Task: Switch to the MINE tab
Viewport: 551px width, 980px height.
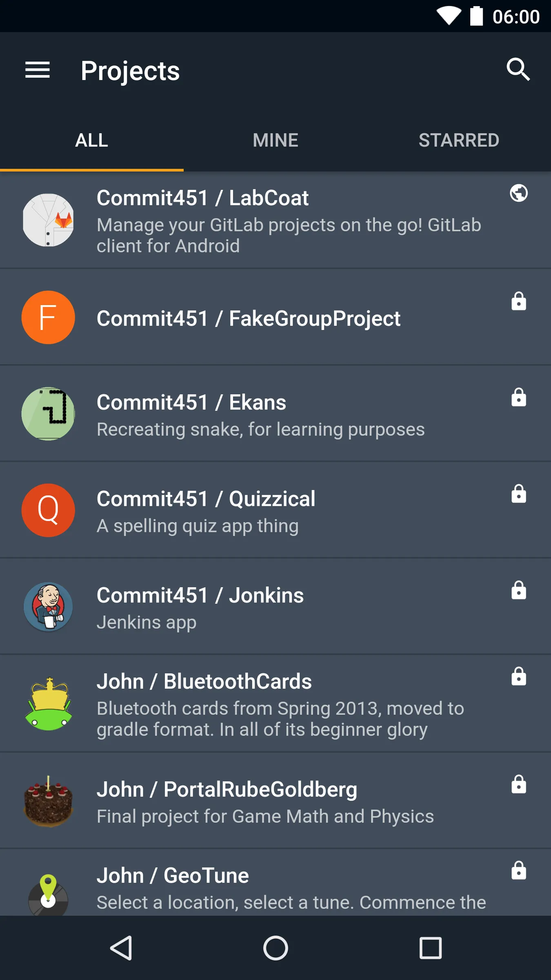Action: 275,140
